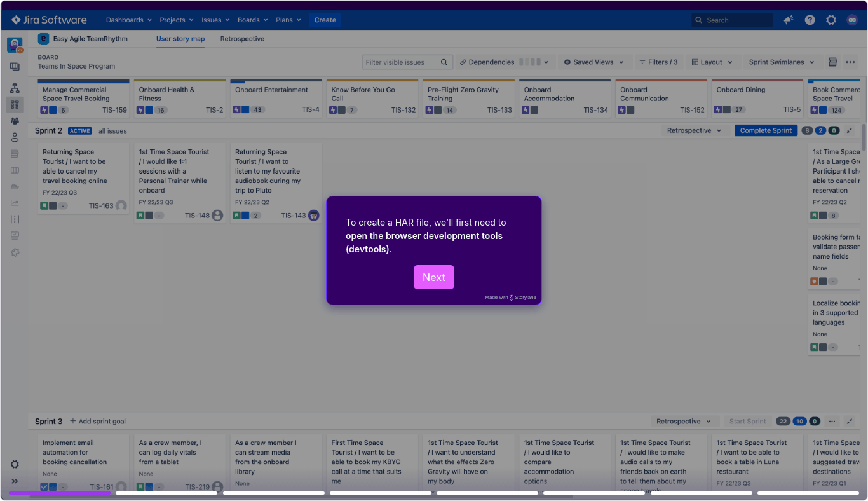Open the Dashboards menu
The image size is (868, 501).
(x=128, y=20)
